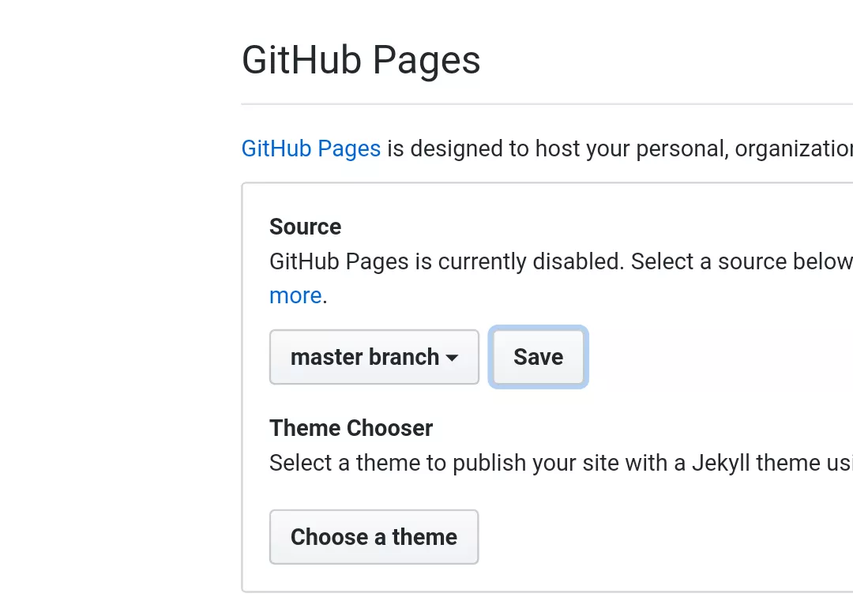Click the Theme Chooser section heading
The width and height of the screenshot is (853, 616).
pyautogui.click(x=351, y=428)
